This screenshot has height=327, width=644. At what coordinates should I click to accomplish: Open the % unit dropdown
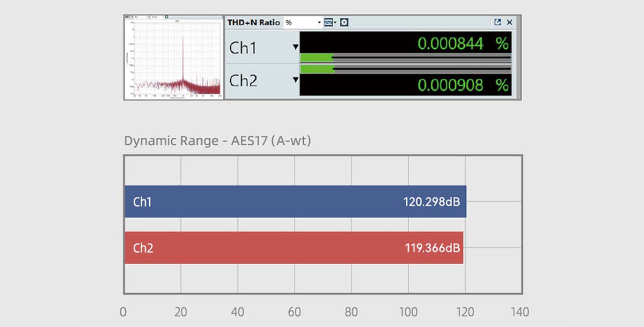(303, 23)
